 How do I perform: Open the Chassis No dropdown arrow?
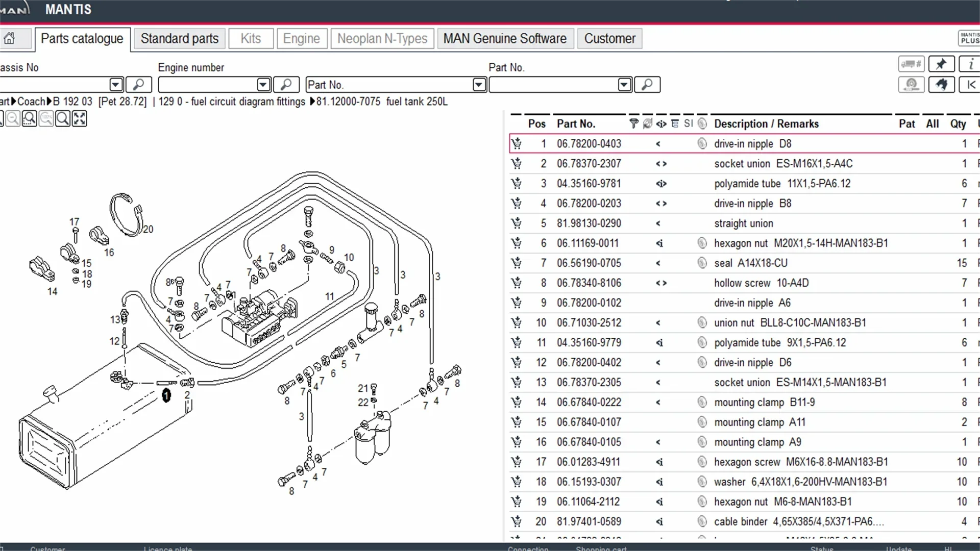116,85
